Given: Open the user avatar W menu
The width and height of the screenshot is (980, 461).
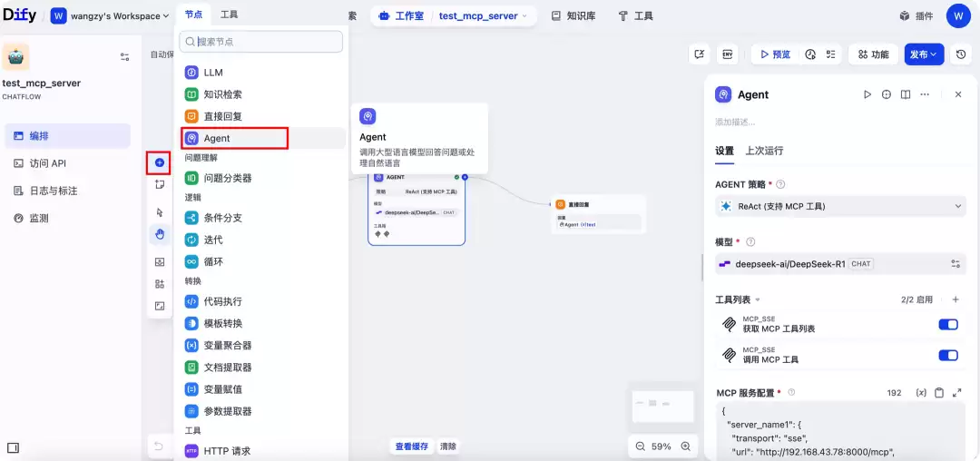Looking at the screenshot, I should (958, 15).
